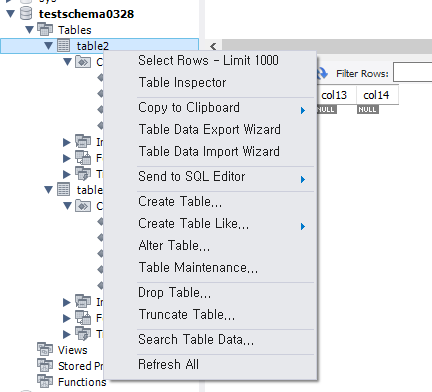Image resolution: width=432 pixels, height=392 pixels.
Task: Select the Tables tree label
Action: (75, 30)
